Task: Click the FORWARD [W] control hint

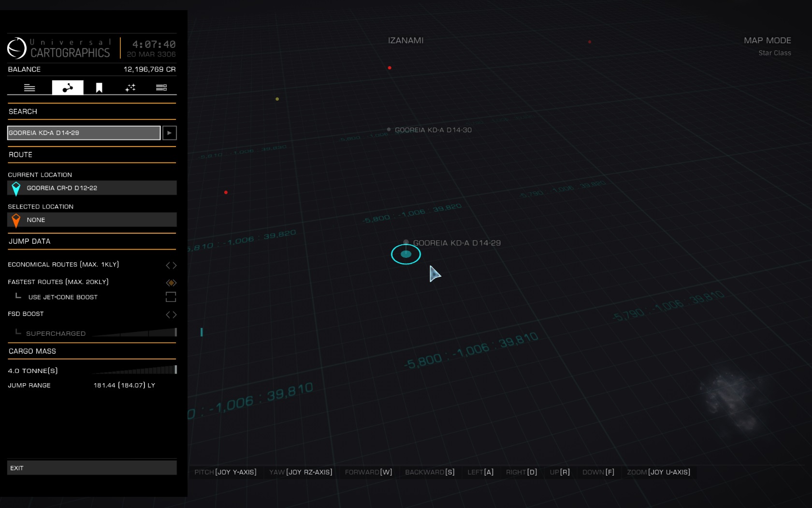Action: (x=368, y=472)
